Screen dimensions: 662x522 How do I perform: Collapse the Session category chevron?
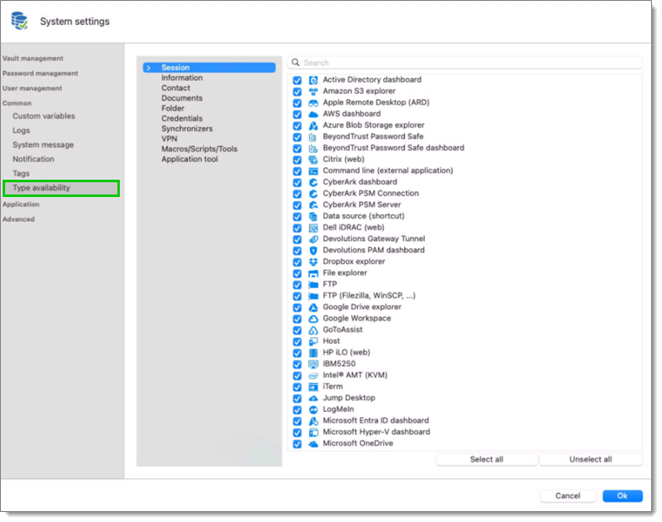pyautogui.click(x=149, y=68)
